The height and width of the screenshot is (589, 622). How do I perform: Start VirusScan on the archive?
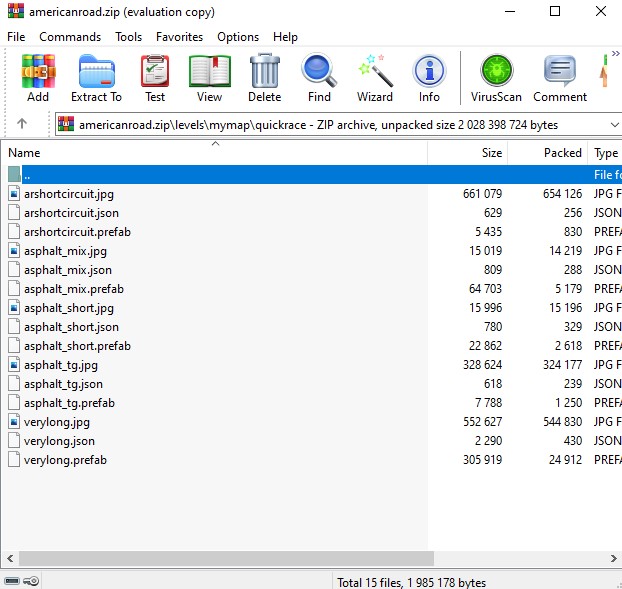click(x=496, y=78)
